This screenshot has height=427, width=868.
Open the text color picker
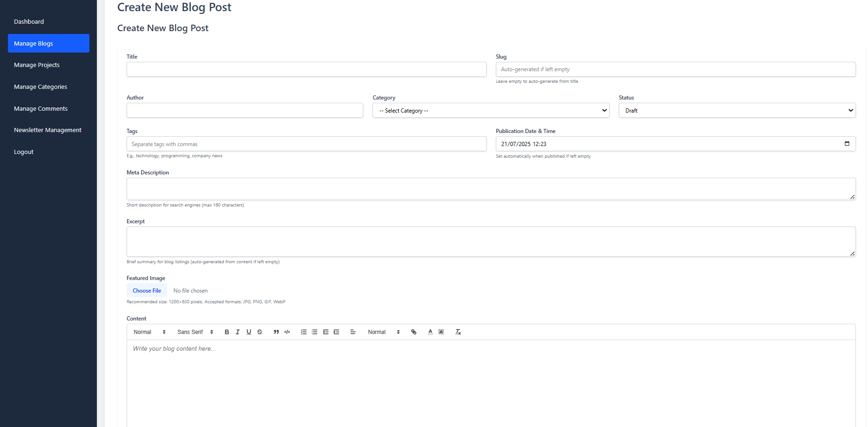[430, 332]
